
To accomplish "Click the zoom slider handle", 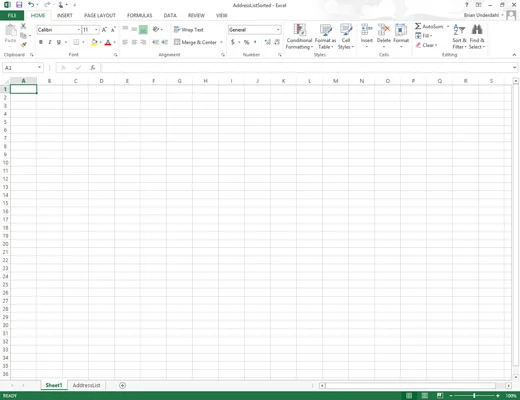I will (x=474, y=396).
